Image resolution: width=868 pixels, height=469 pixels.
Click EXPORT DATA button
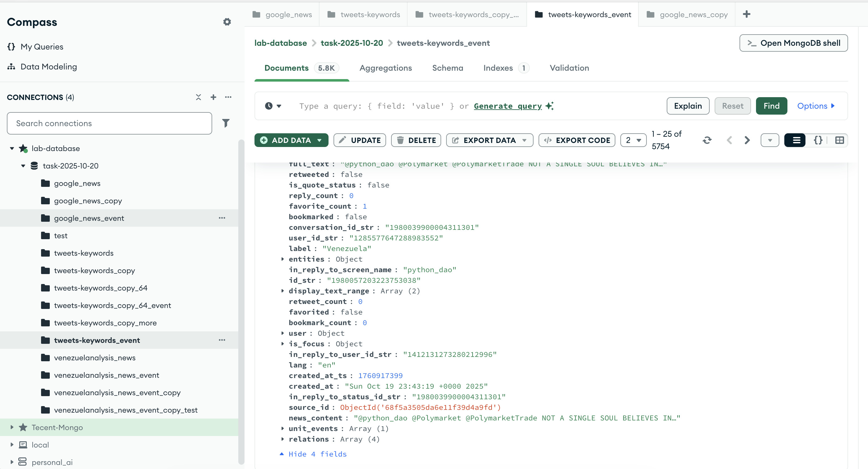click(490, 140)
